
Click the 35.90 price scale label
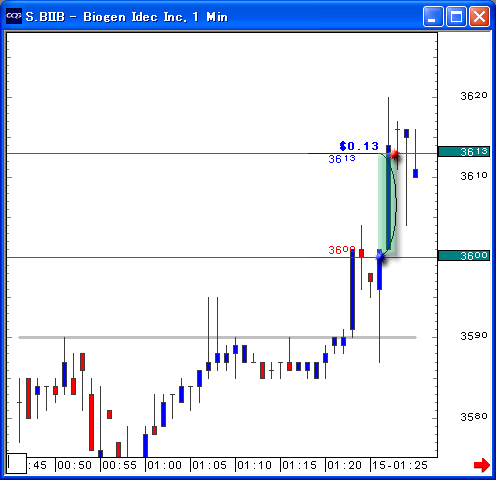pos(474,336)
